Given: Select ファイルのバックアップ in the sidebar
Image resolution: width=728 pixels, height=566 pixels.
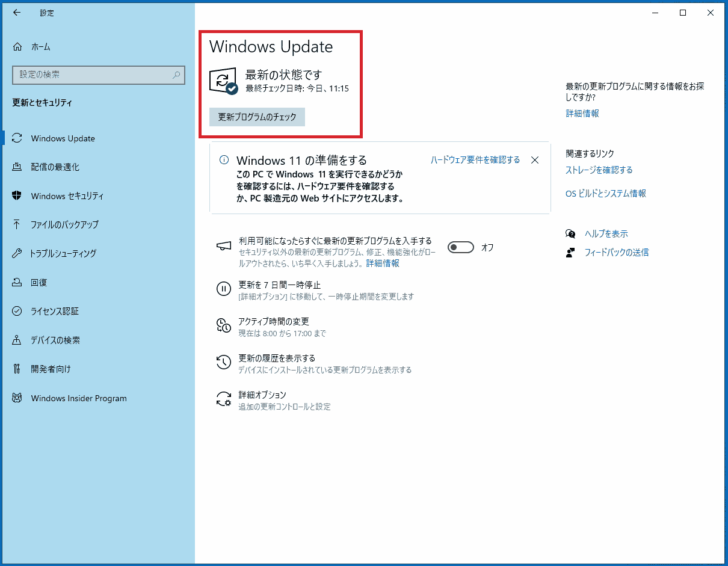Looking at the screenshot, I should click(99, 224).
